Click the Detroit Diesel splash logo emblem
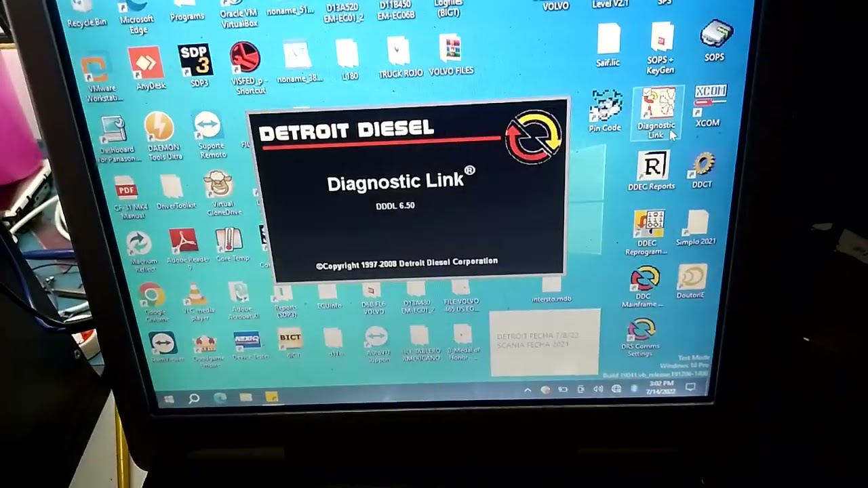This screenshot has height=488, width=868. pyautogui.click(x=534, y=138)
